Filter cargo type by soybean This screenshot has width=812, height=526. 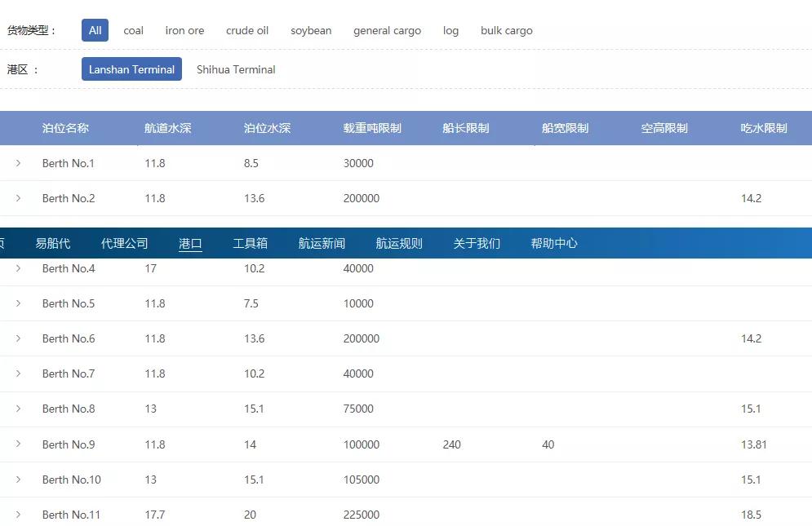pyautogui.click(x=311, y=30)
